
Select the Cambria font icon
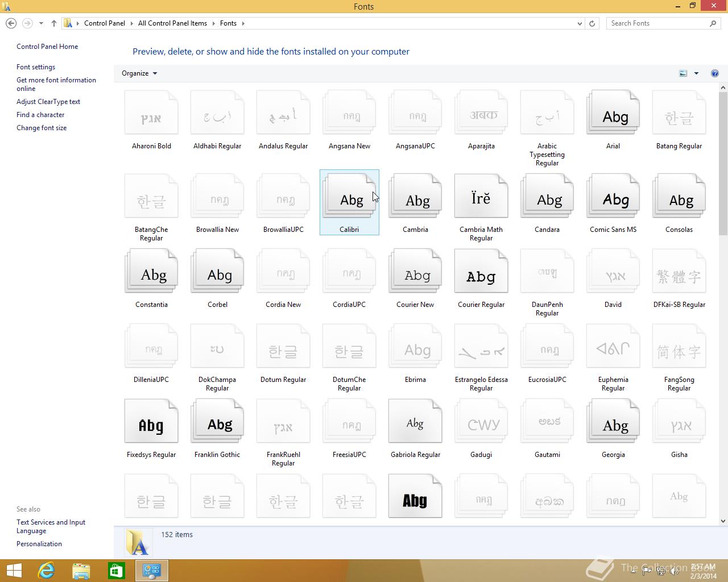click(x=415, y=197)
